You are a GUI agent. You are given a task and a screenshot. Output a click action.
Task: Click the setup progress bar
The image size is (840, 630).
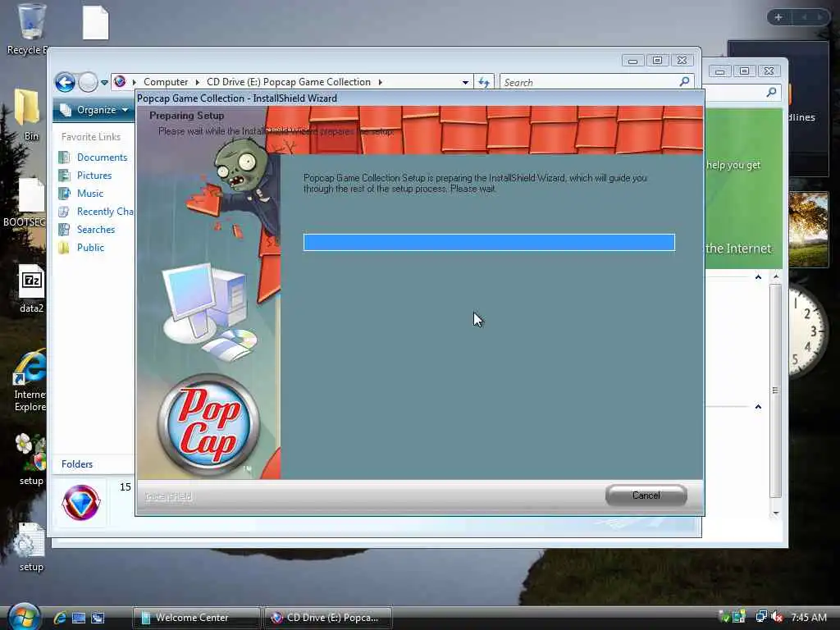pos(489,242)
